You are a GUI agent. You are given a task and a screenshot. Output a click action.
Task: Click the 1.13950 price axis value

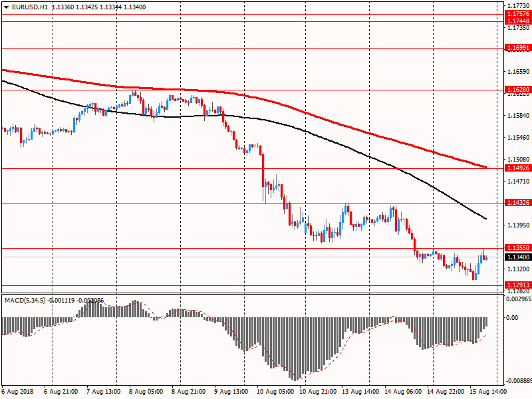pos(519,225)
